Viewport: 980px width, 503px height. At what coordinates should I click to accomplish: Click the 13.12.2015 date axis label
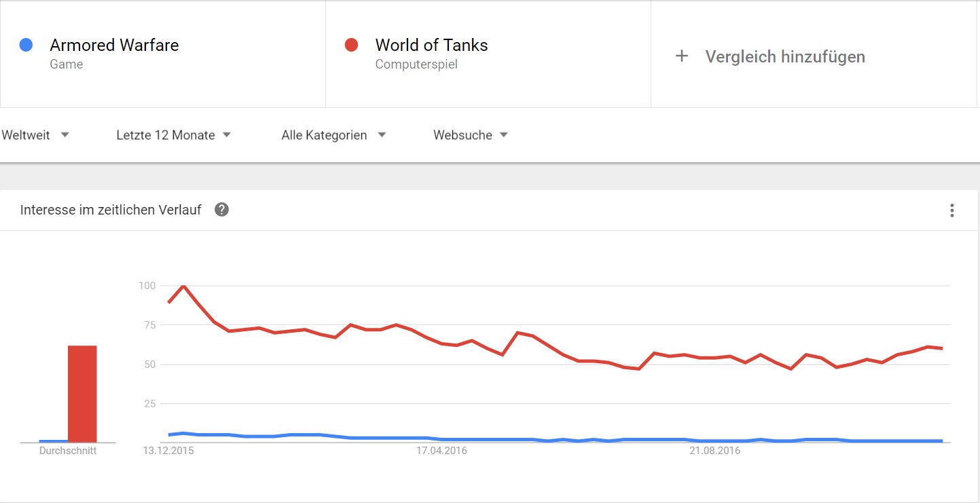click(x=168, y=451)
